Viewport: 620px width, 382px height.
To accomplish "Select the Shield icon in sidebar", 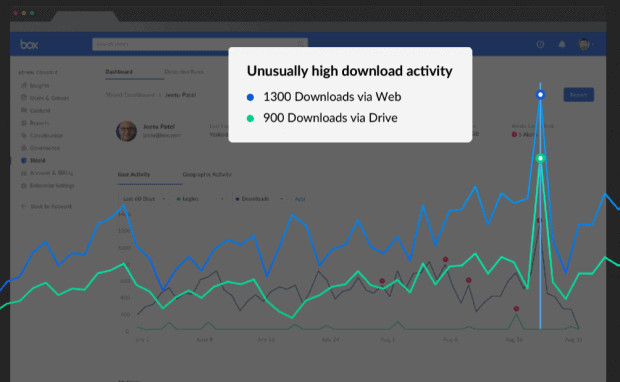I will point(24,161).
